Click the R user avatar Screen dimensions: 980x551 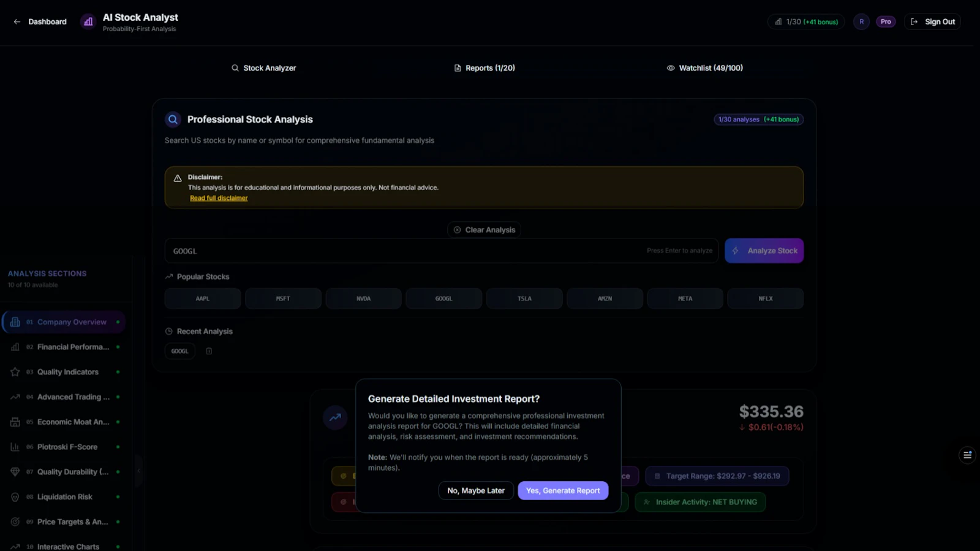[861, 21]
